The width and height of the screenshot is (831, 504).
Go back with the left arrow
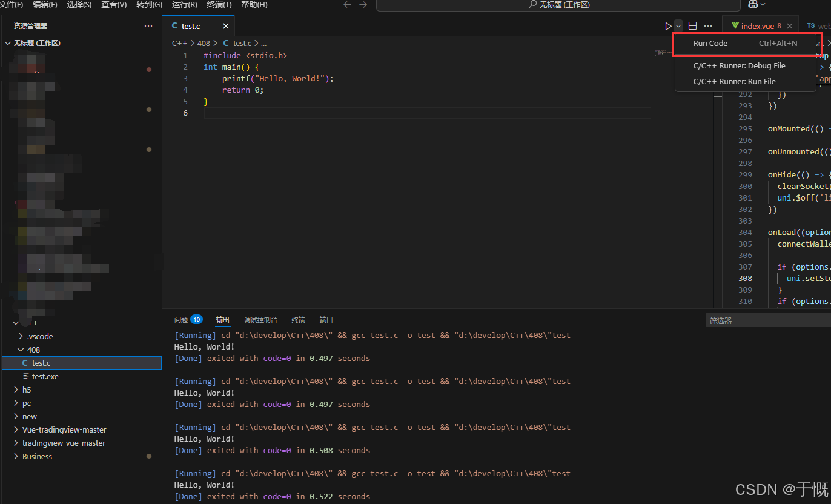point(347,5)
